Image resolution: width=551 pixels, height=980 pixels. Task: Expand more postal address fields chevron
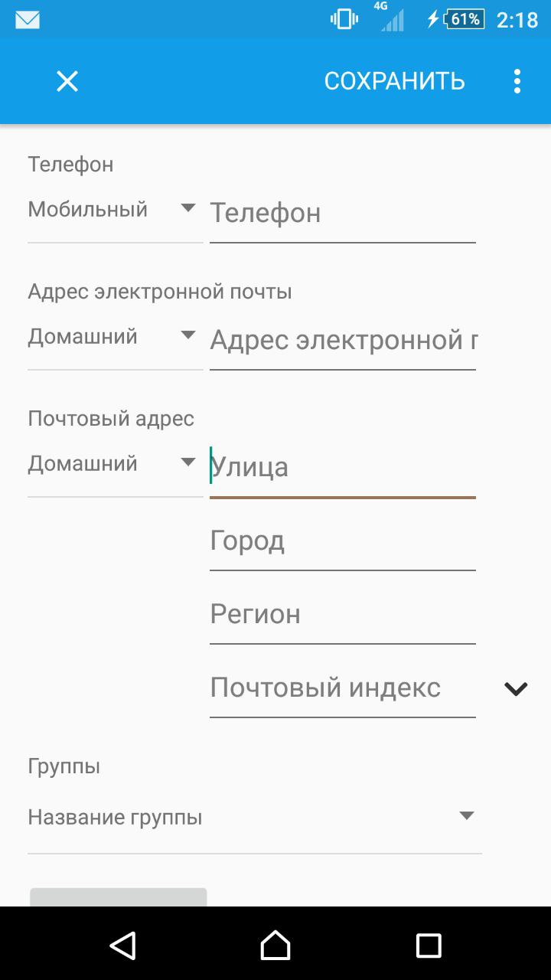coord(516,689)
